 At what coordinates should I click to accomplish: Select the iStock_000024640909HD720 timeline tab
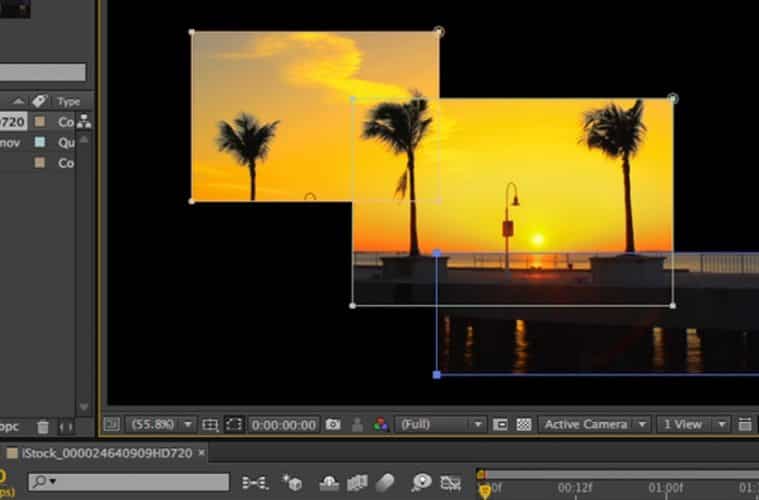(x=107, y=453)
